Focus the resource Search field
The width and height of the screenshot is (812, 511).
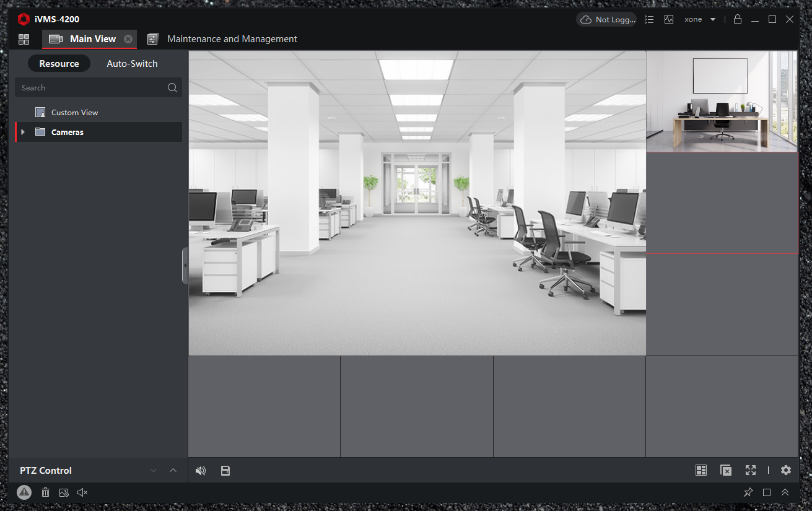click(98, 88)
